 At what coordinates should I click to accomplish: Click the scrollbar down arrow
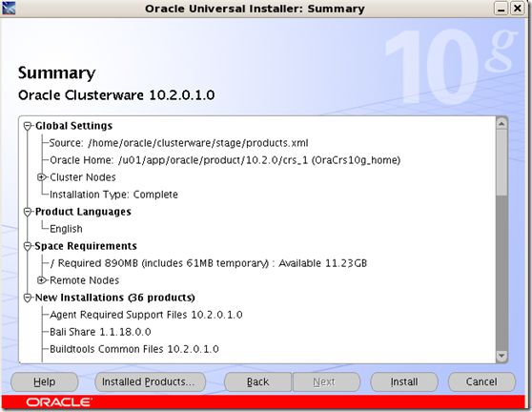coord(501,356)
